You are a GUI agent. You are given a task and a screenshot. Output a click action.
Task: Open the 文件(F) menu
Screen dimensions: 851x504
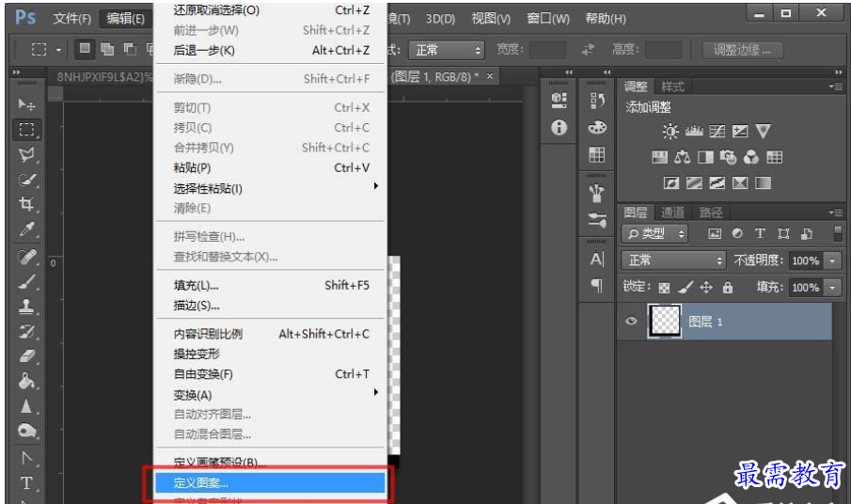71,19
